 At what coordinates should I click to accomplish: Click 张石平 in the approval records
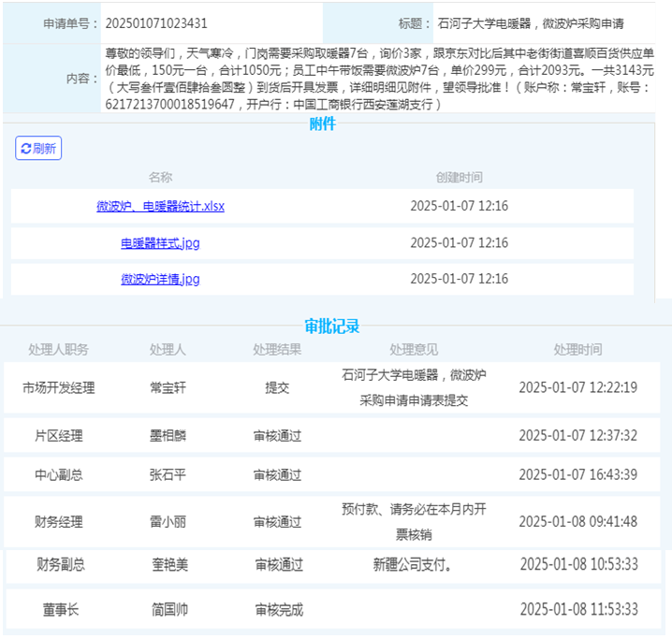[x=168, y=475]
